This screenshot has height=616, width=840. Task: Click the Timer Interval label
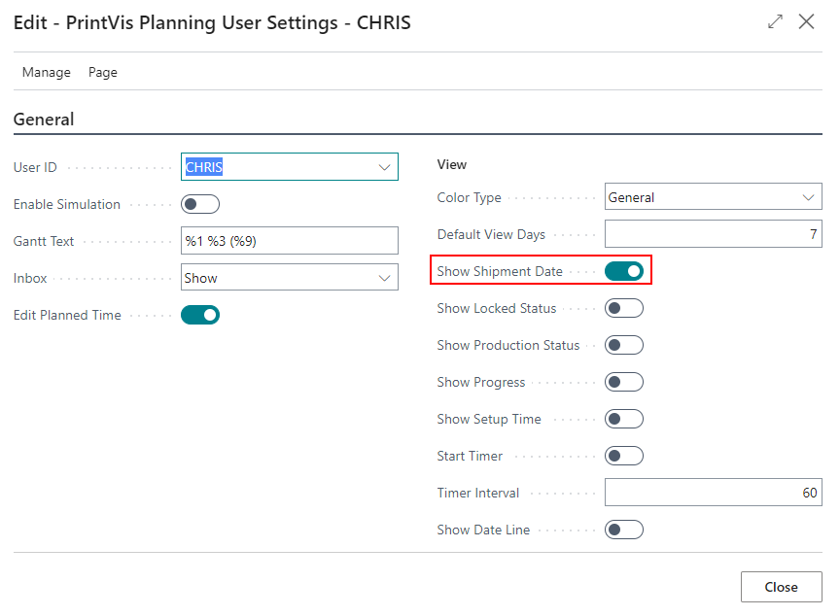478,493
